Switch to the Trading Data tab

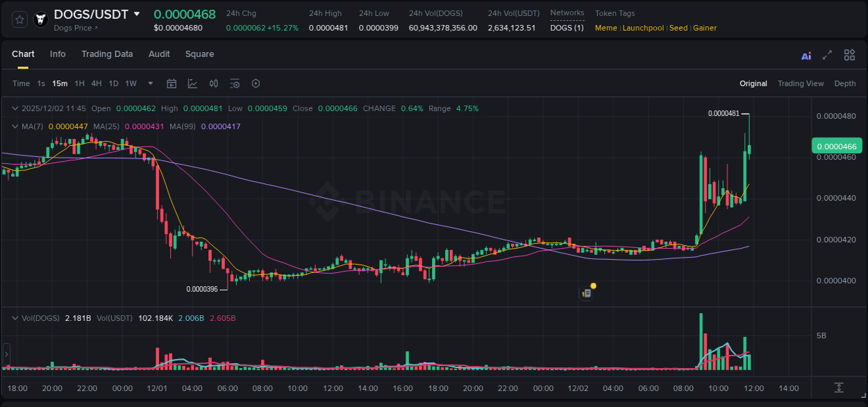coord(107,53)
